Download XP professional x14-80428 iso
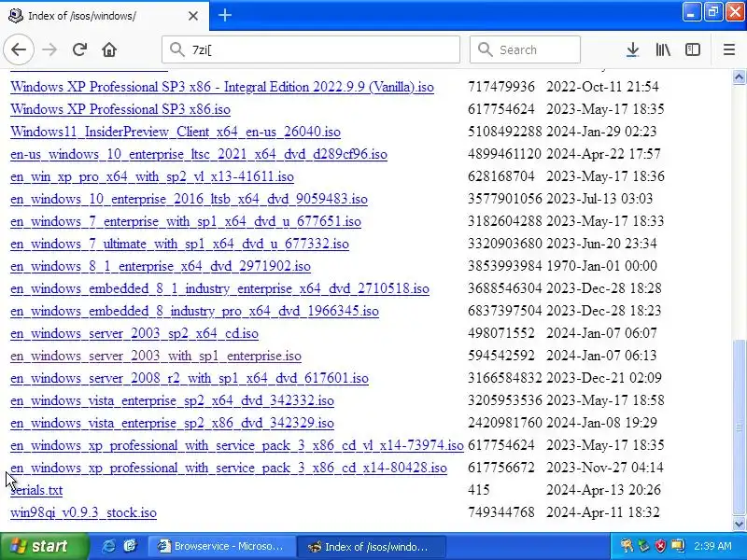 point(229,468)
